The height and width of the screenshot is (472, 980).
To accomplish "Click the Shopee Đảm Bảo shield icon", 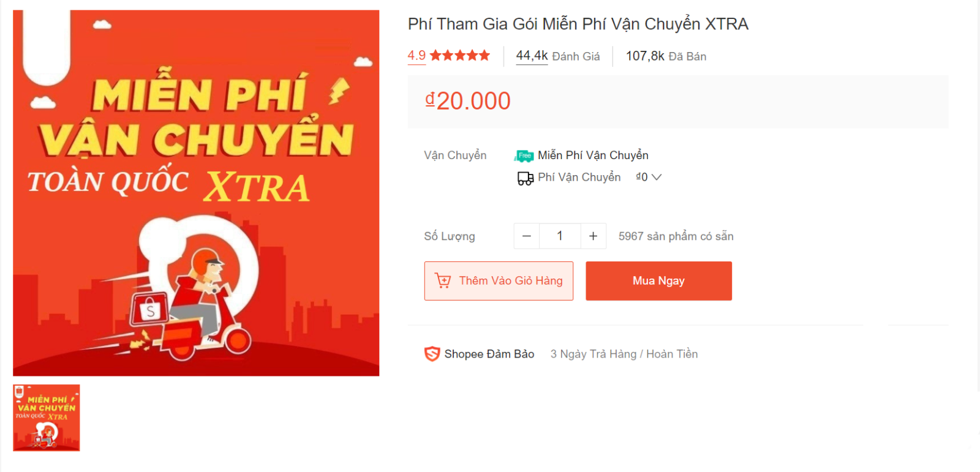I will (432, 354).
